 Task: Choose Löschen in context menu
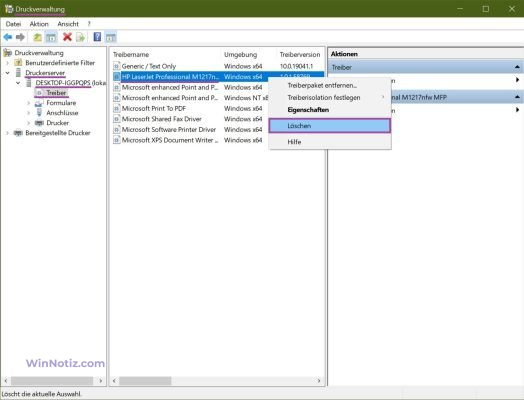pyautogui.click(x=330, y=126)
